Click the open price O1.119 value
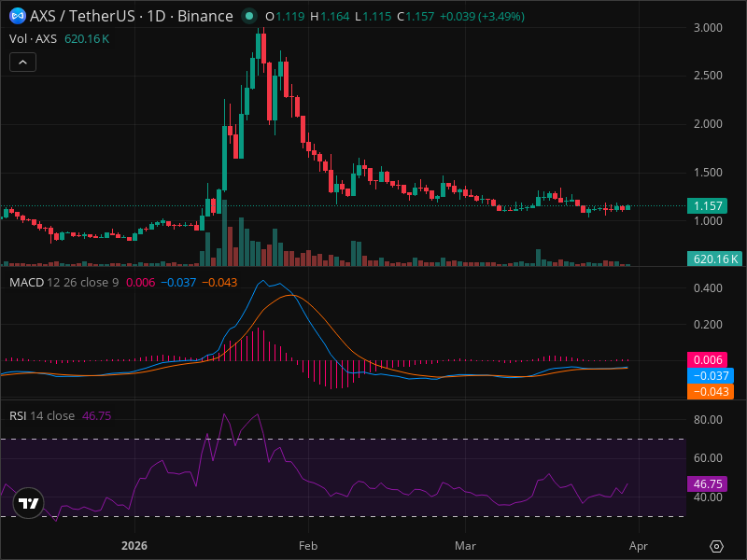This screenshot has height=560, width=747. click(x=285, y=17)
